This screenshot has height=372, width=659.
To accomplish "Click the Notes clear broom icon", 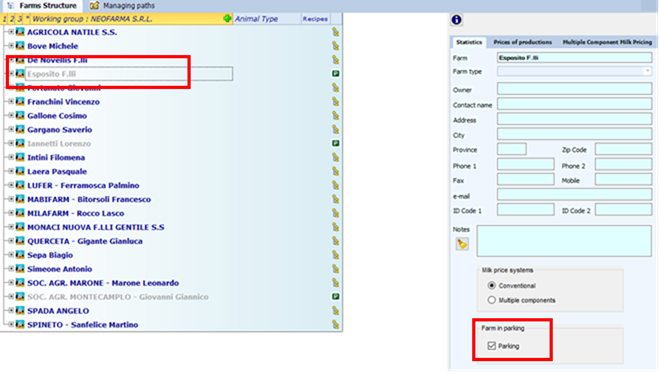I will [x=462, y=244].
